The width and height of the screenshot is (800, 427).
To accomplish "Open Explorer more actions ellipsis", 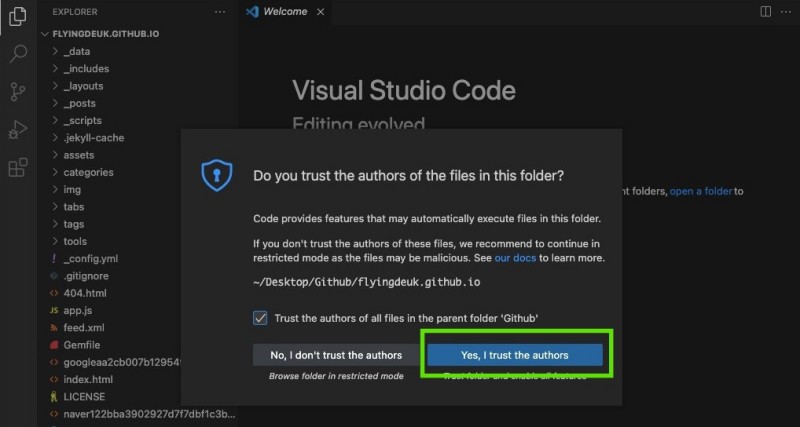I will pos(220,12).
